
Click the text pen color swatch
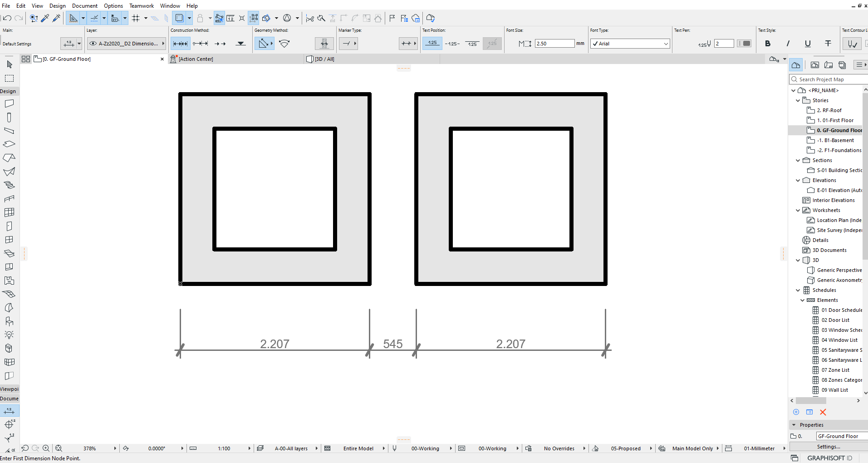point(744,44)
